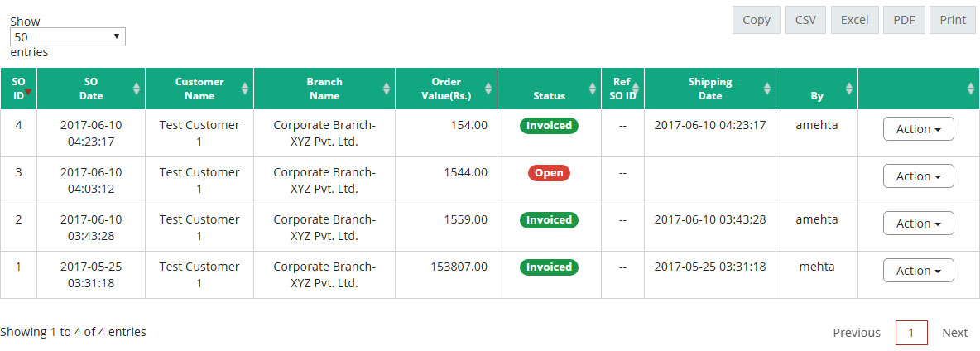Sort by Shipping Date arrows
Image resolution: width=980 pixels, height=351 pixels.
click(767, 89)
